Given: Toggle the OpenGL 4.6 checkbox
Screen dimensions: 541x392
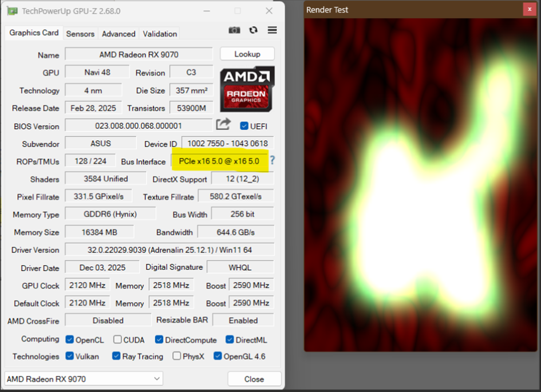Looking at the screenshot, I should click(218, 356).
